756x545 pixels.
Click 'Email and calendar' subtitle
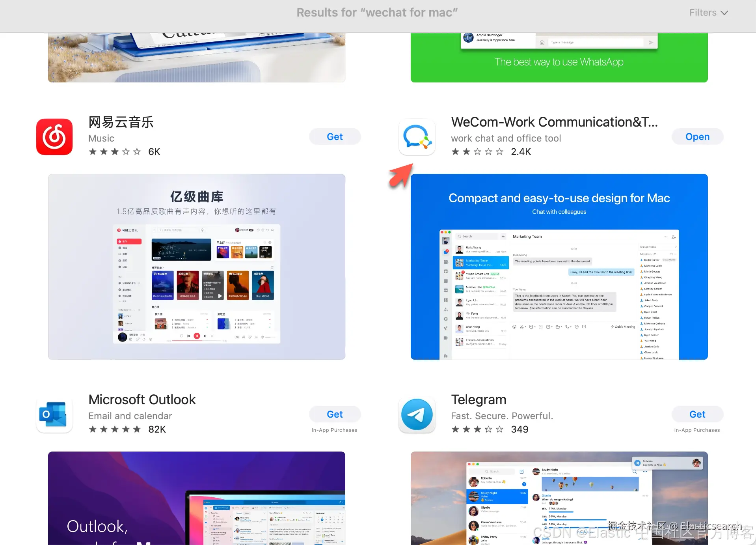pos(130,416)
